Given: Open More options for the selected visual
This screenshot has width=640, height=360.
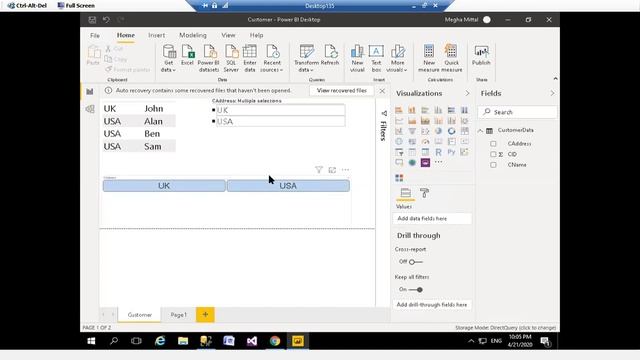Looking at the screenshot, I should (345, 170).
